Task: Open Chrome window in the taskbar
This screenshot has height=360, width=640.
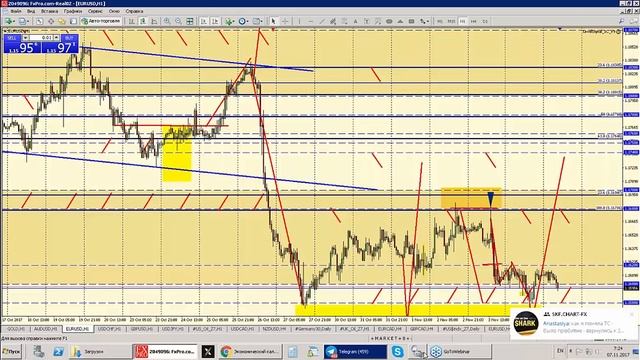Action: click(250, 351)
